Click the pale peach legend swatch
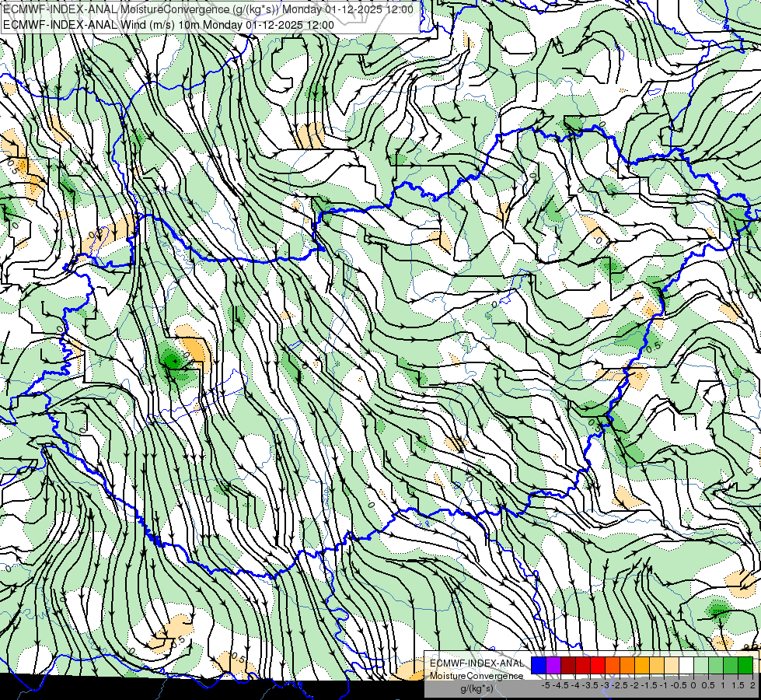Screen dimensions: 761x700 [x=672, y=665]
